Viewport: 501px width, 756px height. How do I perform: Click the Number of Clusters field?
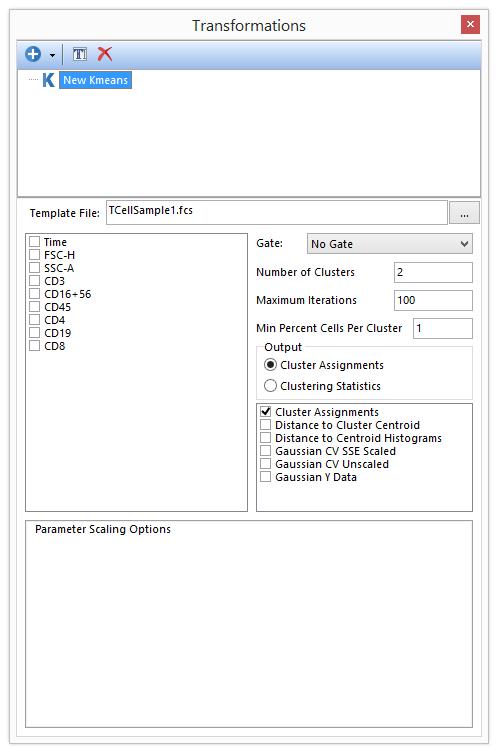click(433, 272)
